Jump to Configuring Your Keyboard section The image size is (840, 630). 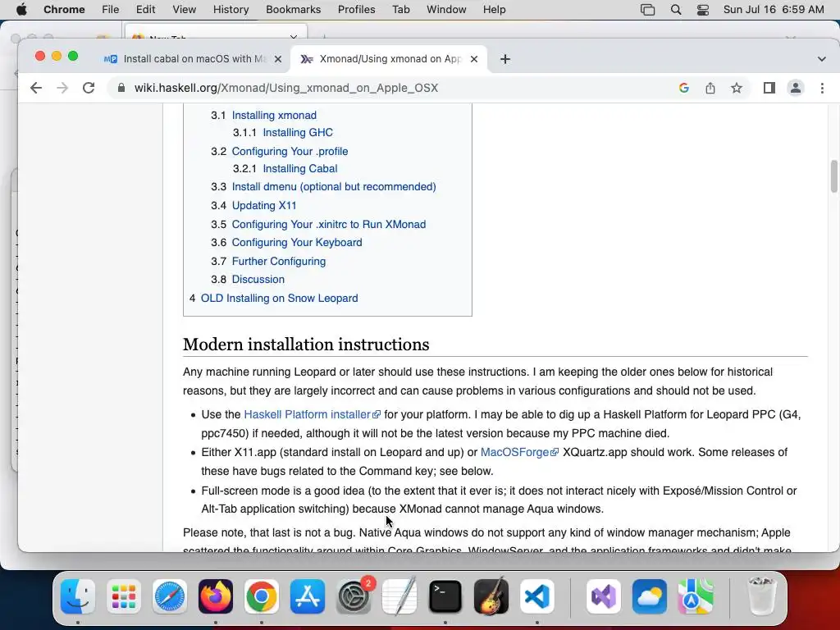coord(297,242)
